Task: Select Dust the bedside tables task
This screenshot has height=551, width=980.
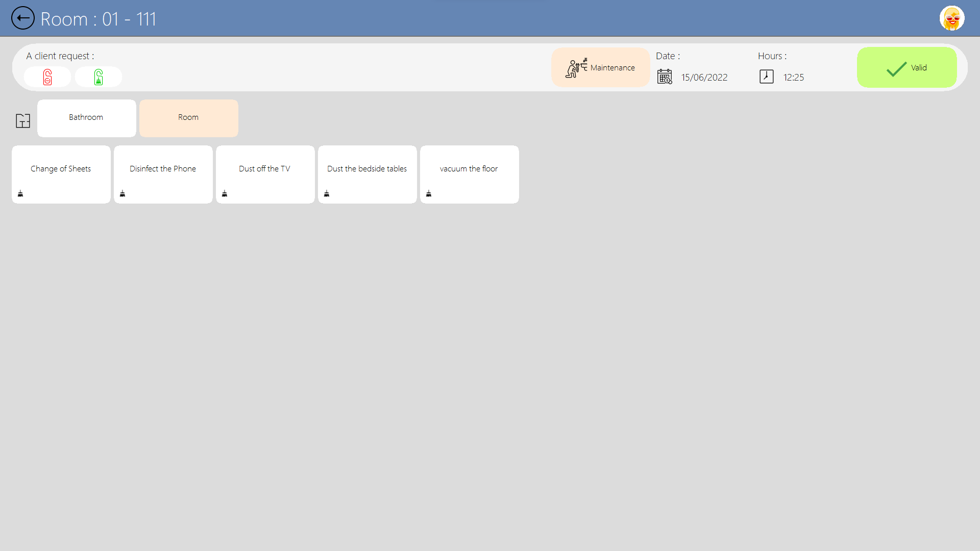Action: click(367, 169)
